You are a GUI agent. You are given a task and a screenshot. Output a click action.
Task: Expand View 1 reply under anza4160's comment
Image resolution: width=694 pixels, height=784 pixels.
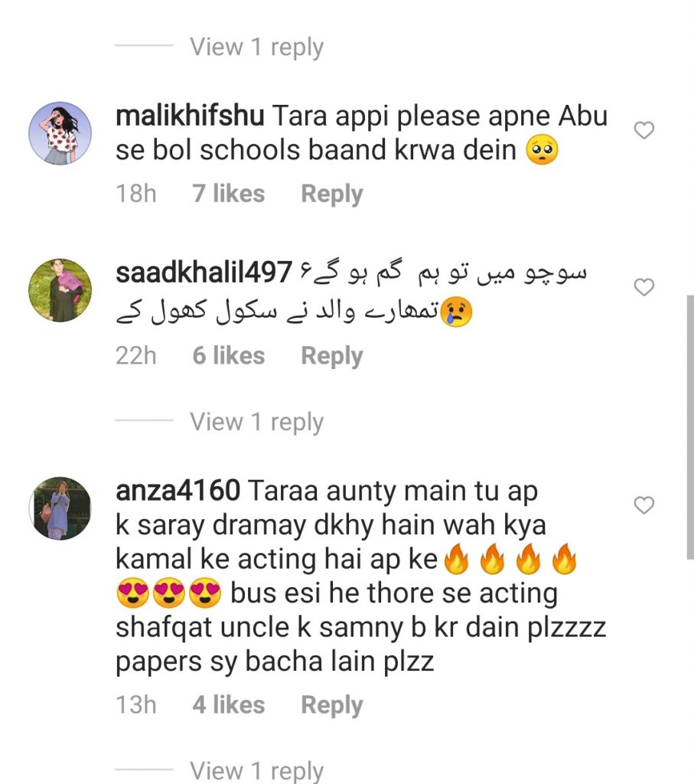[256, 770]
